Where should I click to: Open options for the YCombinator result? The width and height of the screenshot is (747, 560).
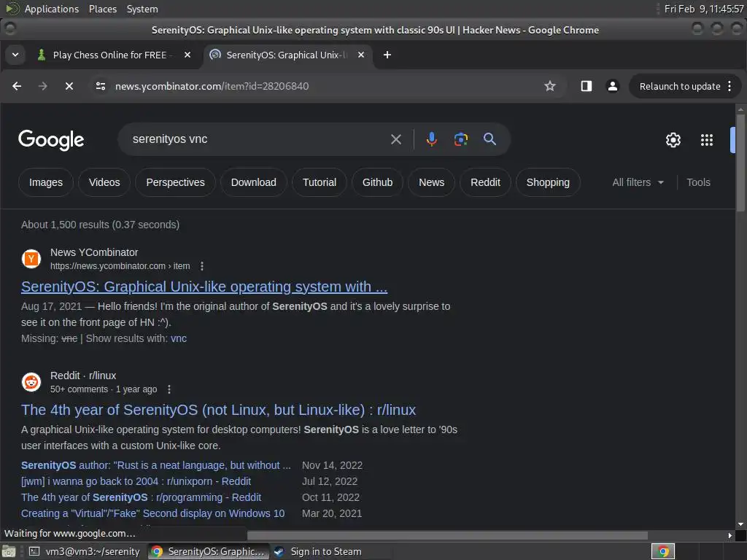tap(202, 265)
